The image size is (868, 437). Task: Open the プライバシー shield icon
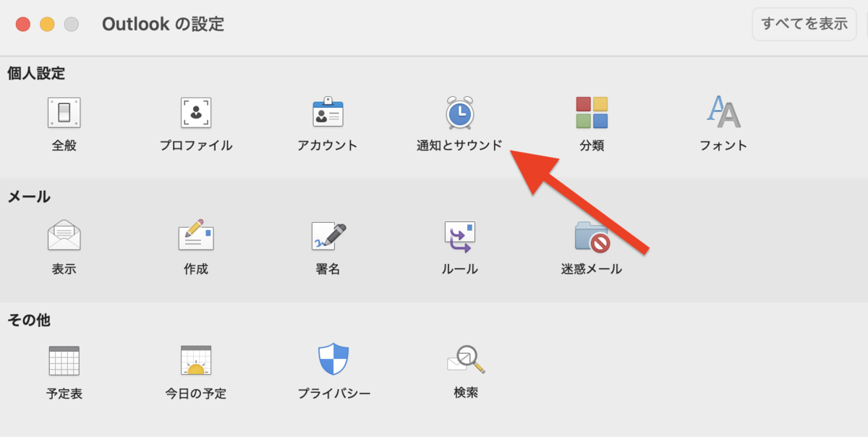(x=333, y=359)
